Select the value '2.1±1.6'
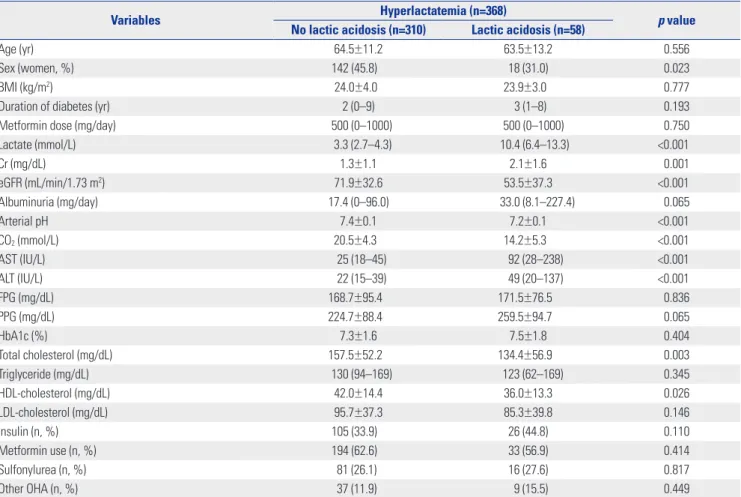741x497 pixels. point(528,164)
